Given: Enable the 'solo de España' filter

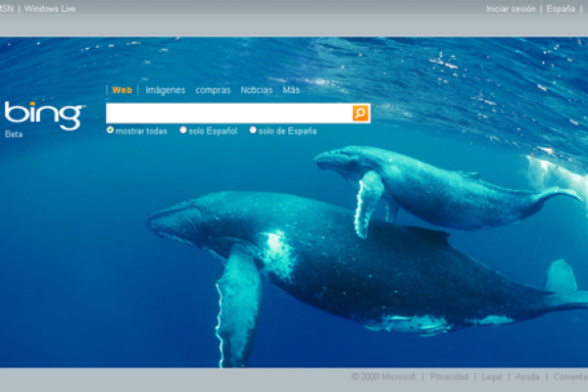Looking at the screenshot, I should pyautogui.click(x=253, y=130).
